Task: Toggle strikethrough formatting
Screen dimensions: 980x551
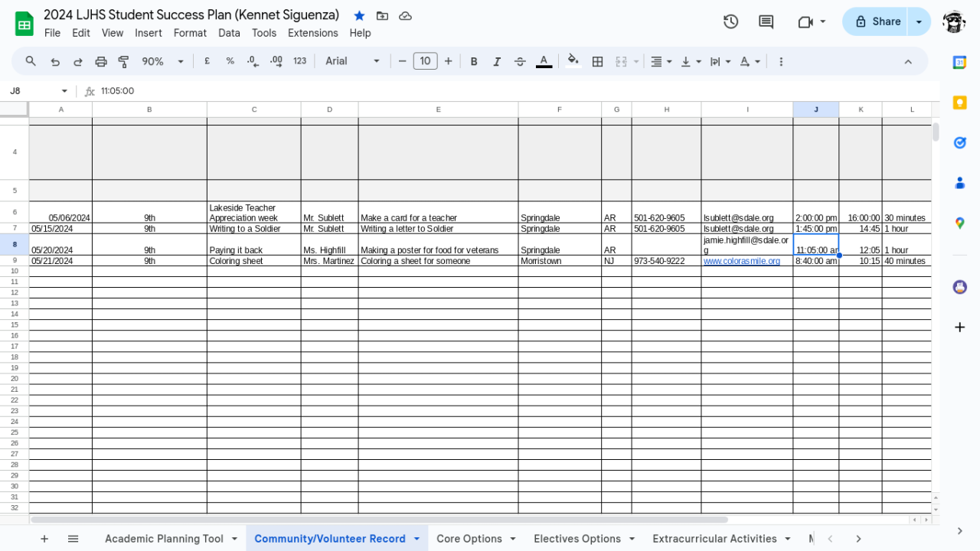Action: pos(520,61)
